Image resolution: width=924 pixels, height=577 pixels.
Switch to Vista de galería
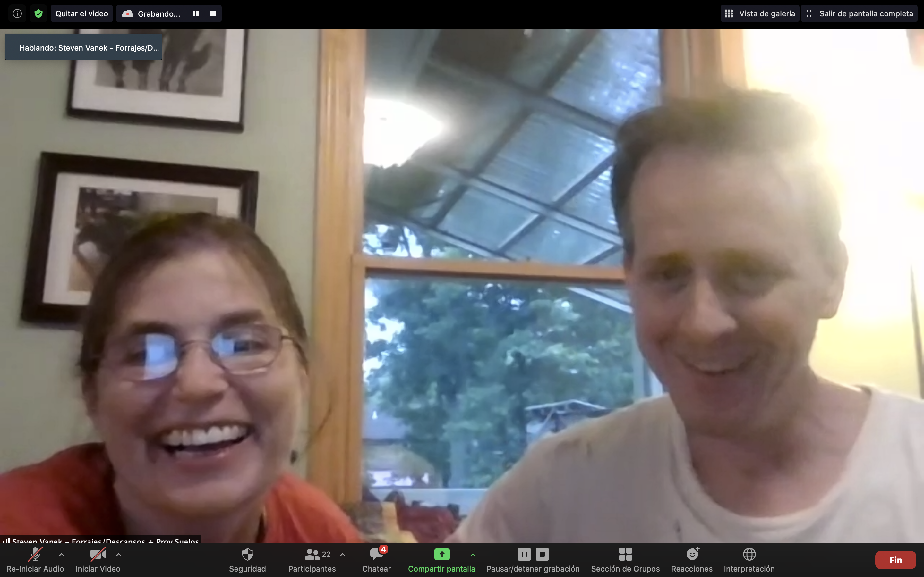pos(760,14)
